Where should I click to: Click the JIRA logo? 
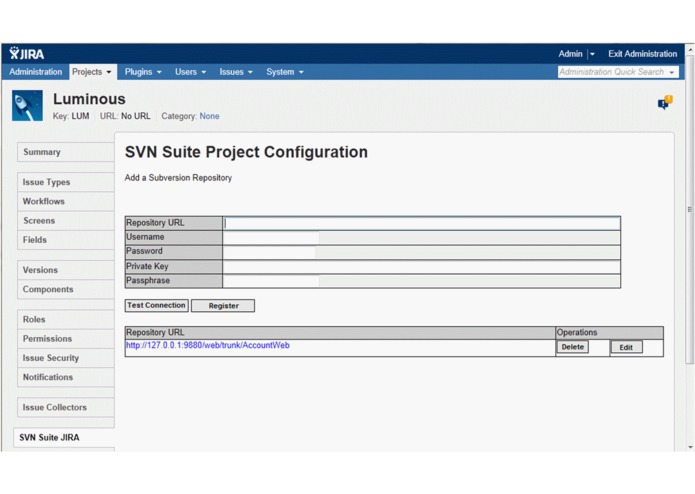click(x=27, y=54)
